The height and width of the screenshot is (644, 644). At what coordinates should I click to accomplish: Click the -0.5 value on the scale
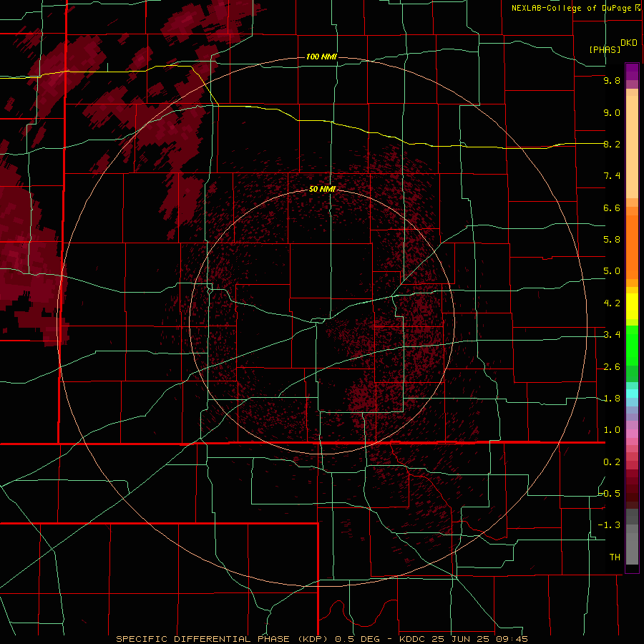tap(610, 493)
